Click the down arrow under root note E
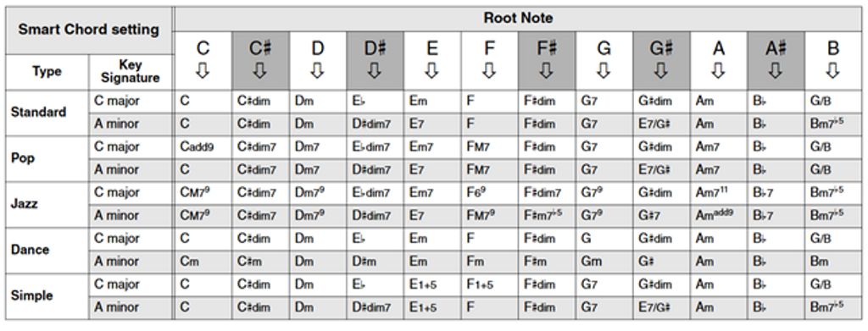This screenshot has width=868, height=331. (431, 72)
